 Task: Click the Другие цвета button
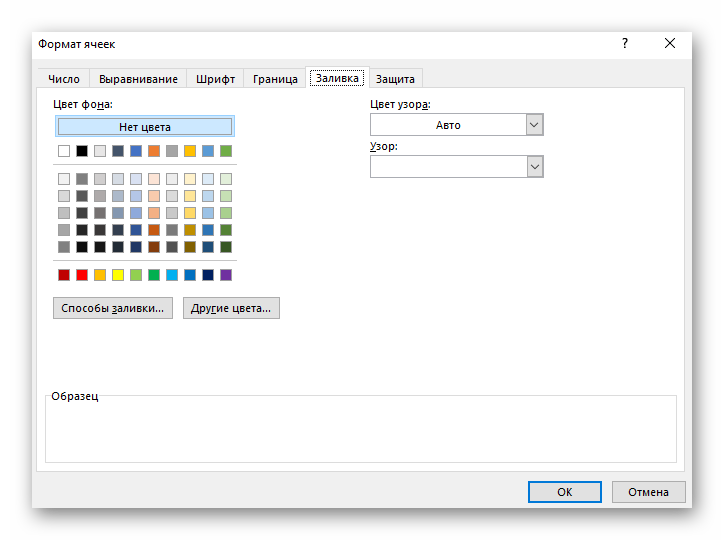(231, 308)
